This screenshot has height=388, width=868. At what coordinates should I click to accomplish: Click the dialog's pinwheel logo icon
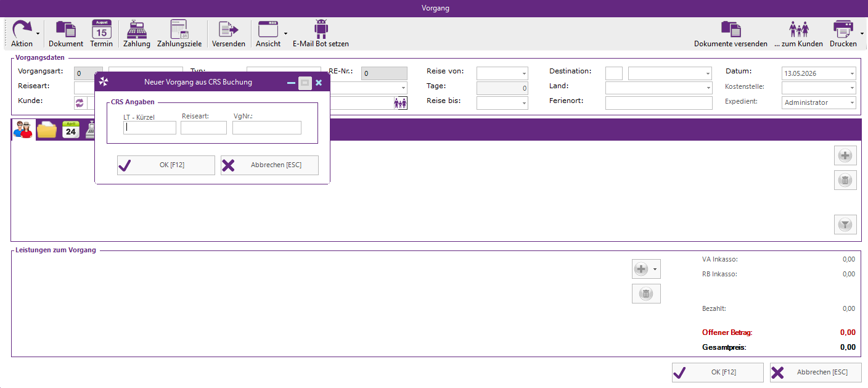[x=104, y=81]
